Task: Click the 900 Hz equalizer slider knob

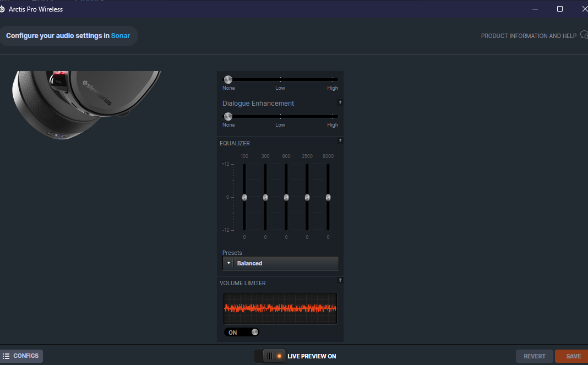Action: pos(286,197)
